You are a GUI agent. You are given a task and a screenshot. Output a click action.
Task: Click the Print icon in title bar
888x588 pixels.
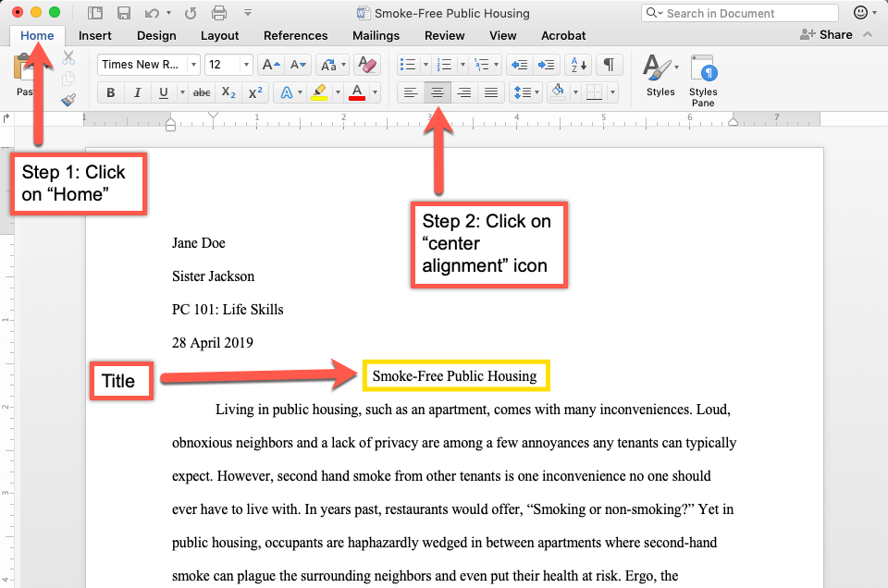coord(219,13)
